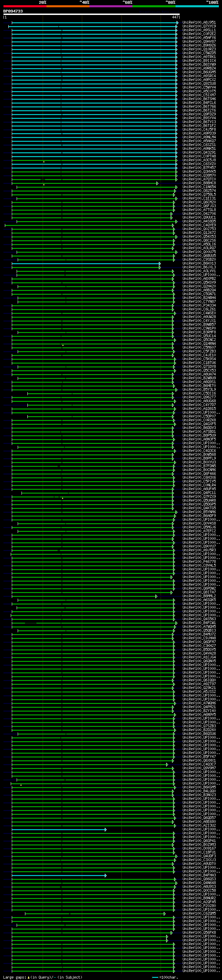The height and width of the screenshot is (980, 222).
Task: Select the UniRef100_Q3HVK5 label
Action: (x=199, y=172)
